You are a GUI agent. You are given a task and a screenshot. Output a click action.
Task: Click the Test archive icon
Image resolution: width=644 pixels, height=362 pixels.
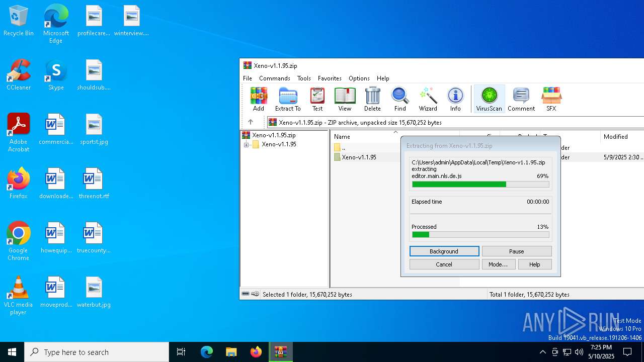pyautogui.click(x=317, y=99)
